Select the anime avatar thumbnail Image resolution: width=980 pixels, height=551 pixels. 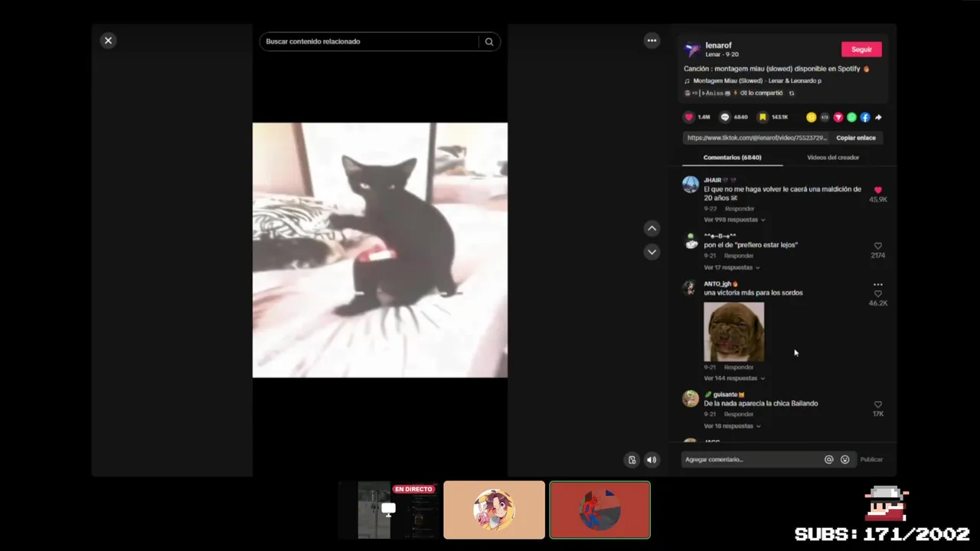494,510
